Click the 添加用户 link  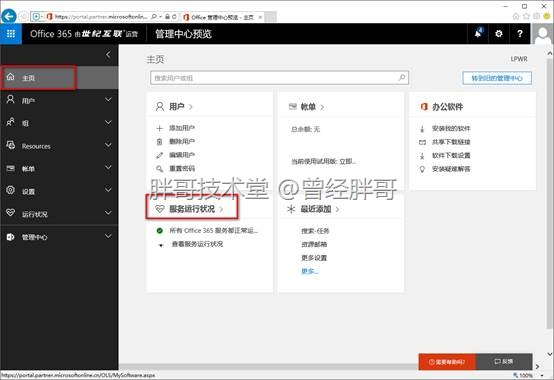pyautogui.click(x=182, y=128)
